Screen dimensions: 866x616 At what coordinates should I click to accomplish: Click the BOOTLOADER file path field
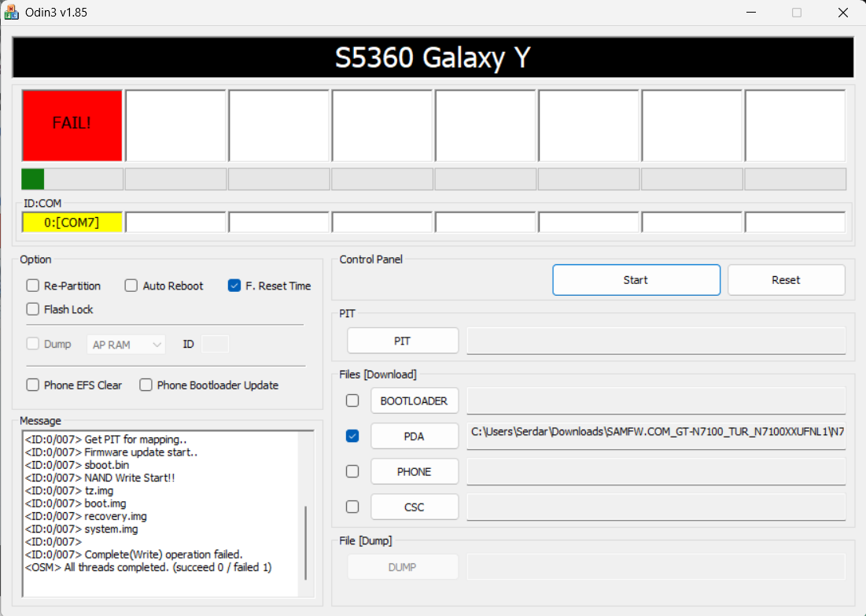point(656,400)
